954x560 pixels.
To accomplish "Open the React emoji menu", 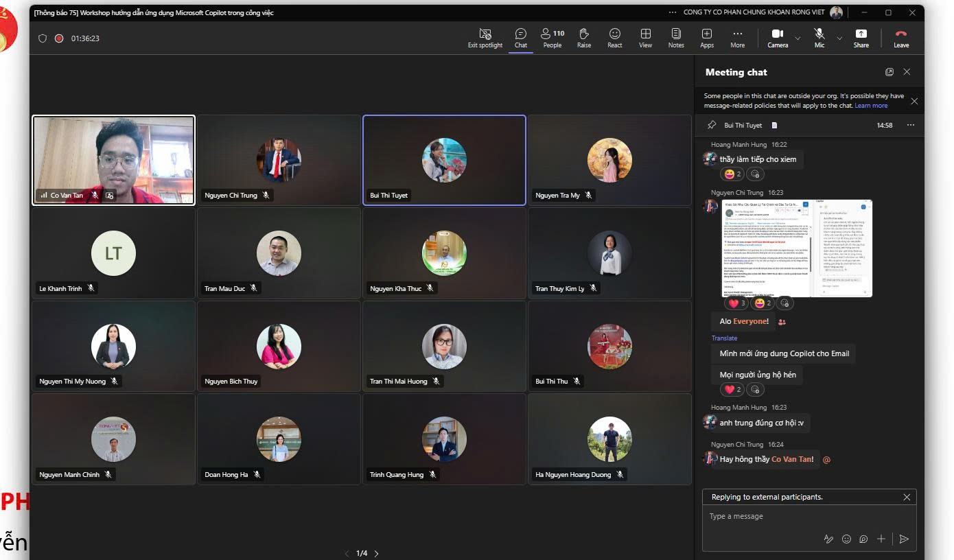I will tap(615, 38).
